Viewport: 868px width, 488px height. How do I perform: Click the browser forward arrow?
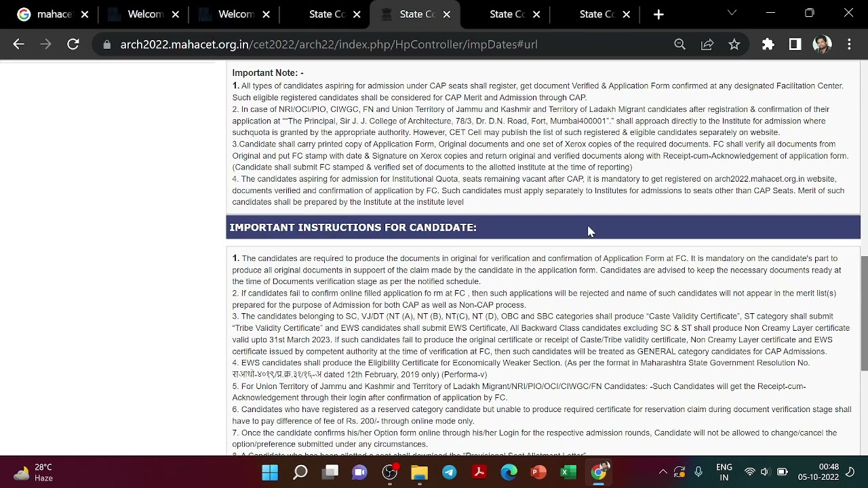[45, 44]
